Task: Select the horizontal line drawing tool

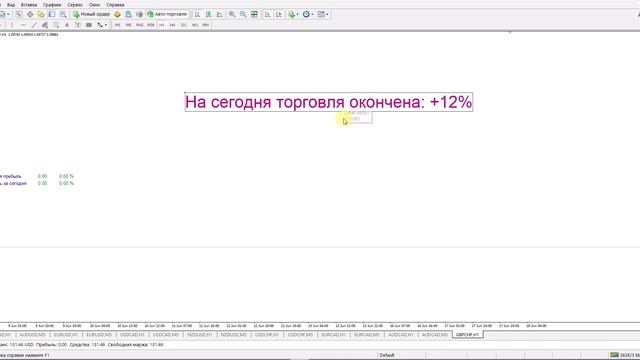Action: click(x=23, y=25)
